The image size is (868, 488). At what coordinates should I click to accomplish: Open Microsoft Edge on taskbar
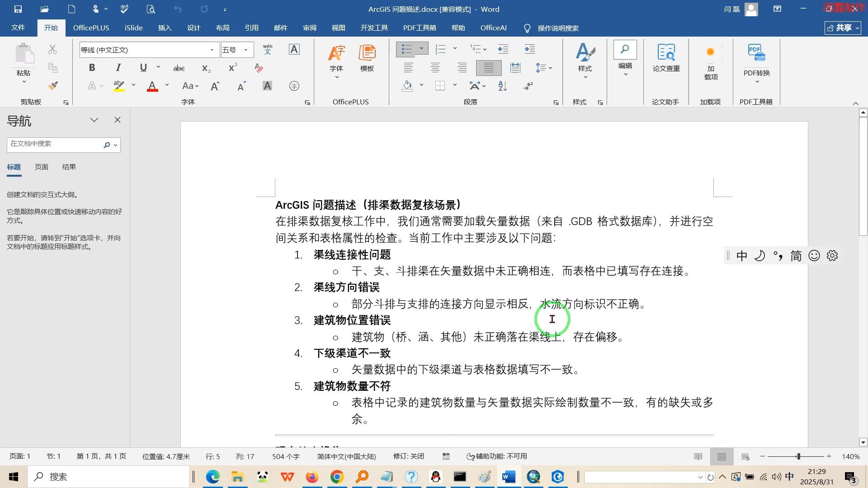pyautogui.click(x=212, y=477)
